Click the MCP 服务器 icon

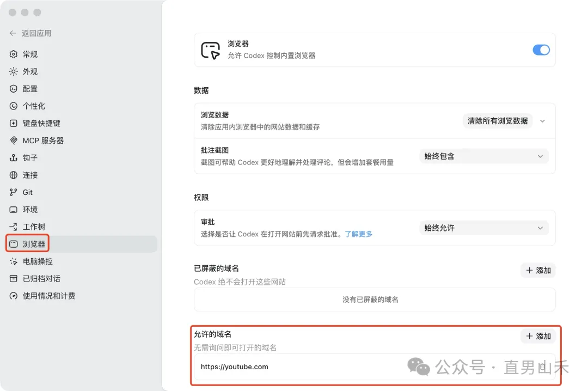pyautogui.click(x=14, y=140)
